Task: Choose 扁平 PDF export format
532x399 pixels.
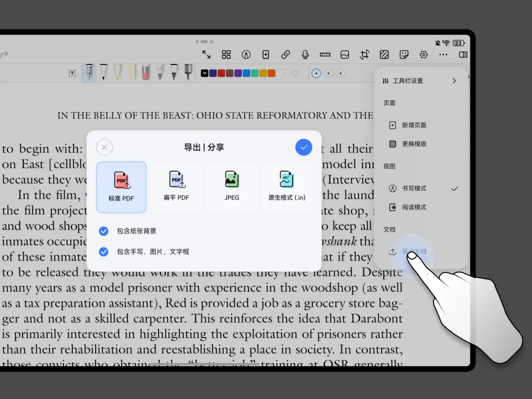Action: 176,187
